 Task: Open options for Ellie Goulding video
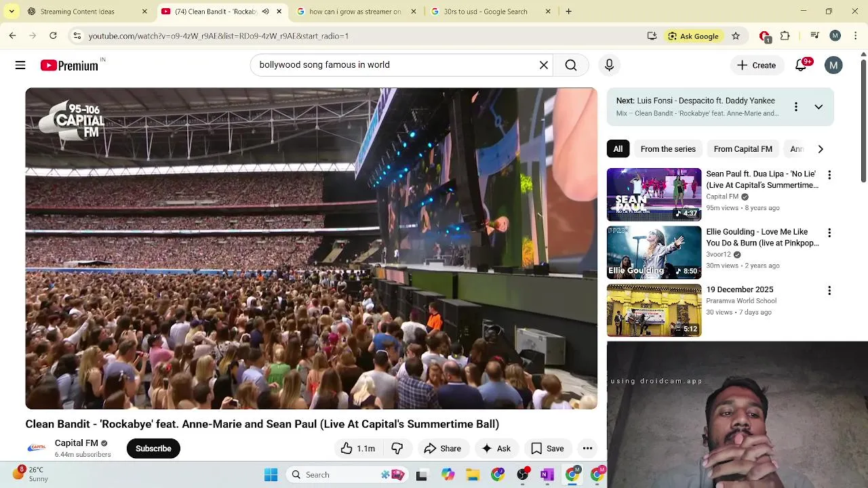coord(829,233)
